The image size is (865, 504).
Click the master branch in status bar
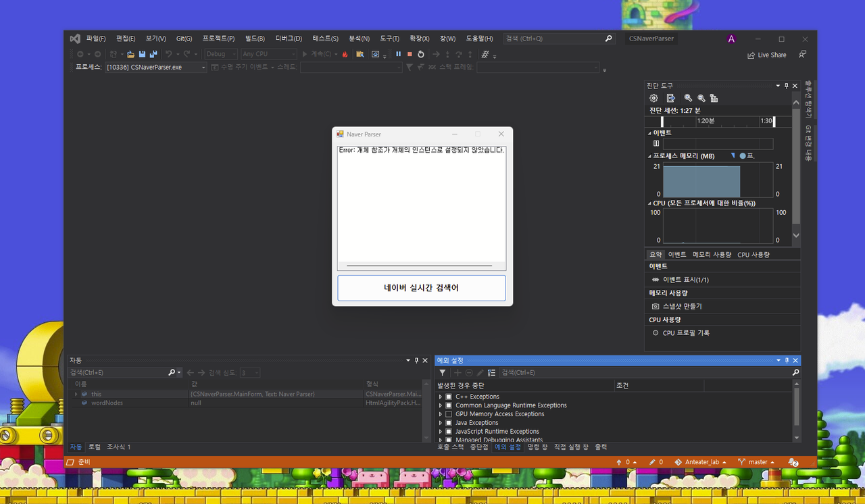coord(756,462)
